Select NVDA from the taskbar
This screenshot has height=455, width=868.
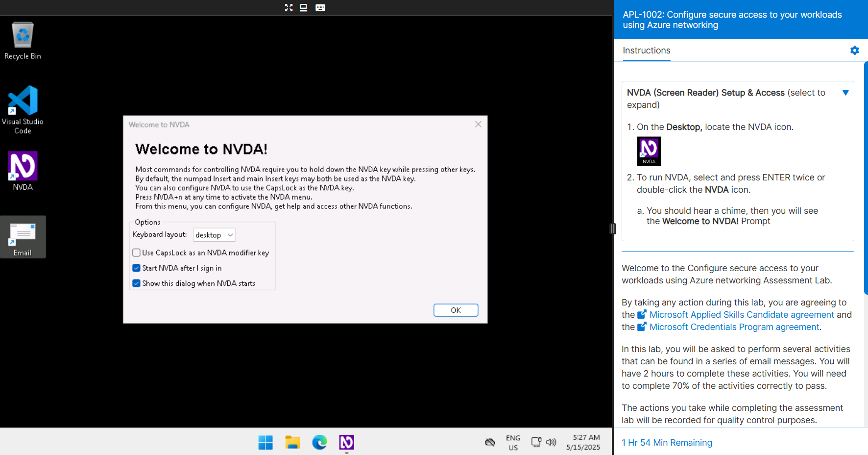346,442
